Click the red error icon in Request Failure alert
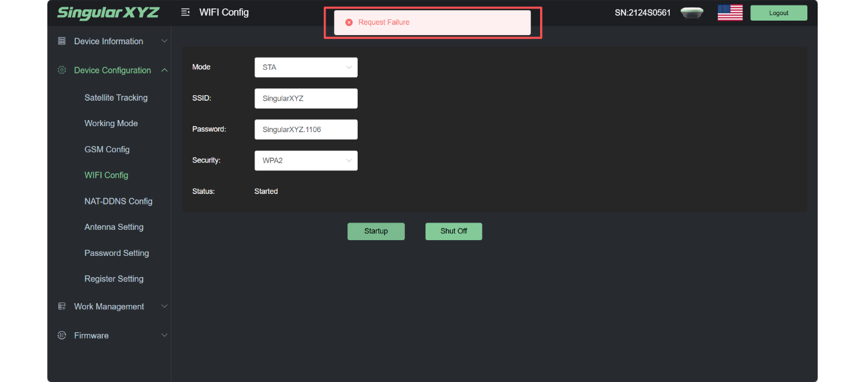Image resolution: width=868 pixels, height=382 pixels. (349, 22)
